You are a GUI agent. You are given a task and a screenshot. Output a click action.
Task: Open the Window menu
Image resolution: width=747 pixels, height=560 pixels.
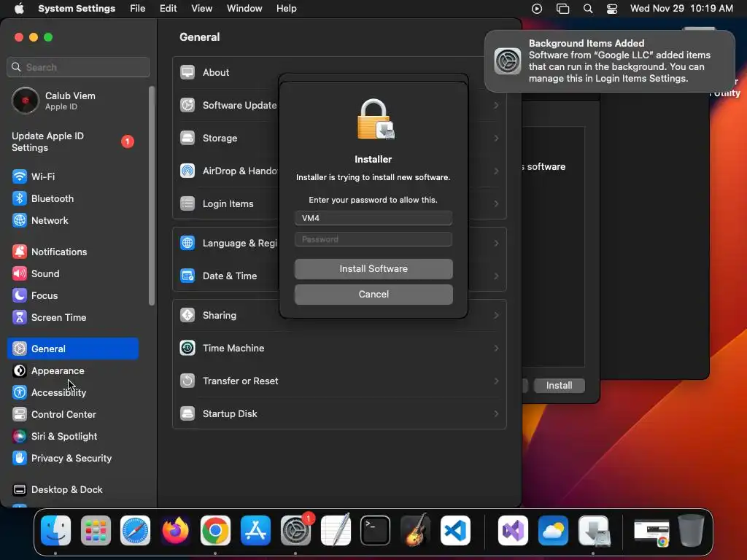[244, 9]
